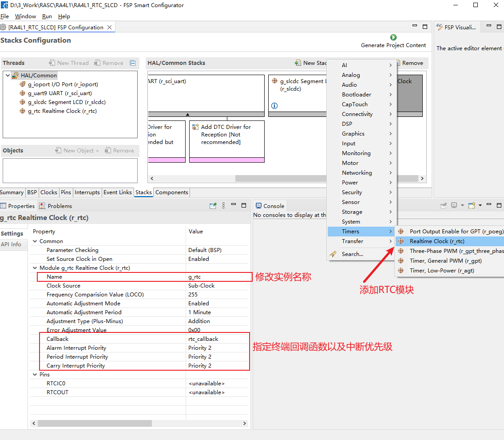
Task: Switch to the Components tab
Action: point(172,192)
